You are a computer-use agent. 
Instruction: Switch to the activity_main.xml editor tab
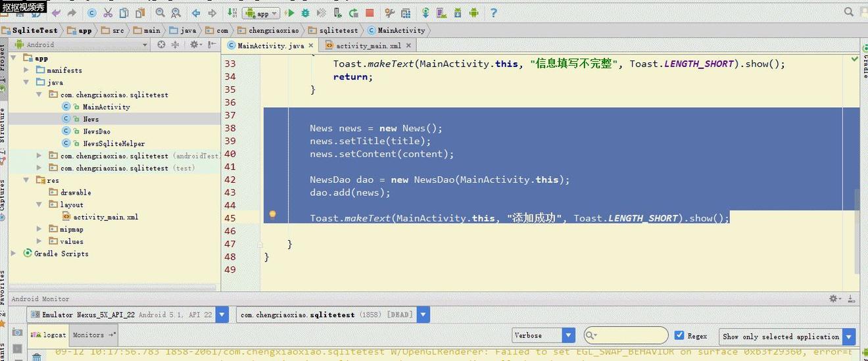368,45
